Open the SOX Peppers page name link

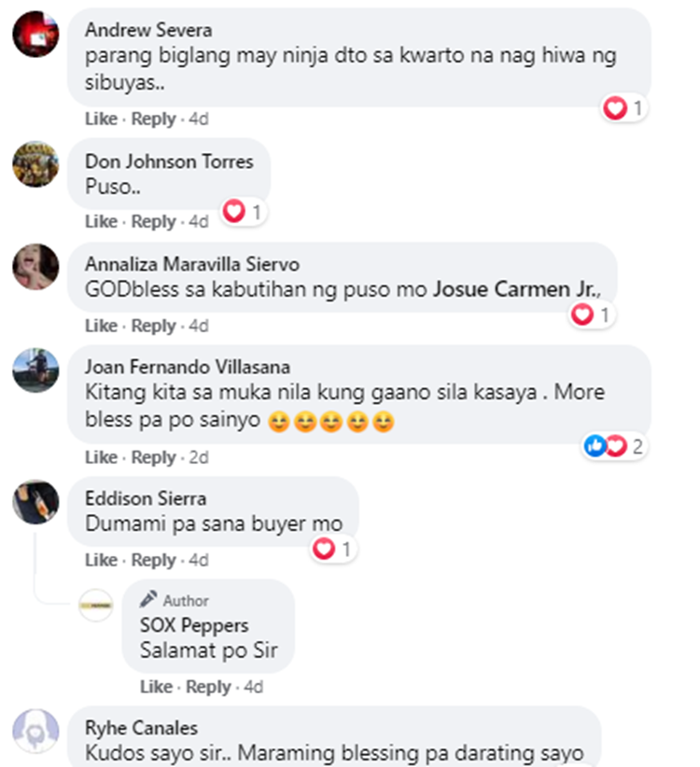(x=194, y=625)
